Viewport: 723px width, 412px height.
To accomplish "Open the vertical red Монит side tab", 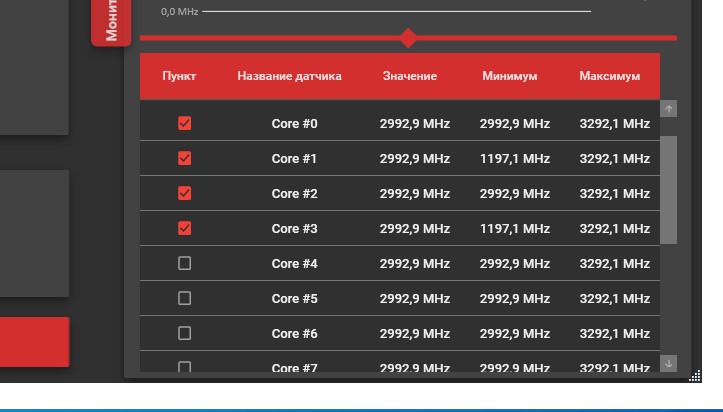I will [112, 22].
